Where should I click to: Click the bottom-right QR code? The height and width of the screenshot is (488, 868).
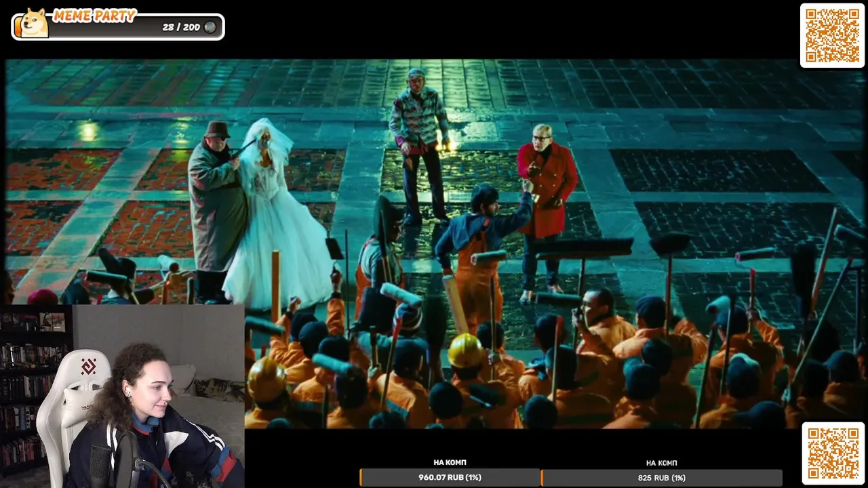[x=833, y=453]
